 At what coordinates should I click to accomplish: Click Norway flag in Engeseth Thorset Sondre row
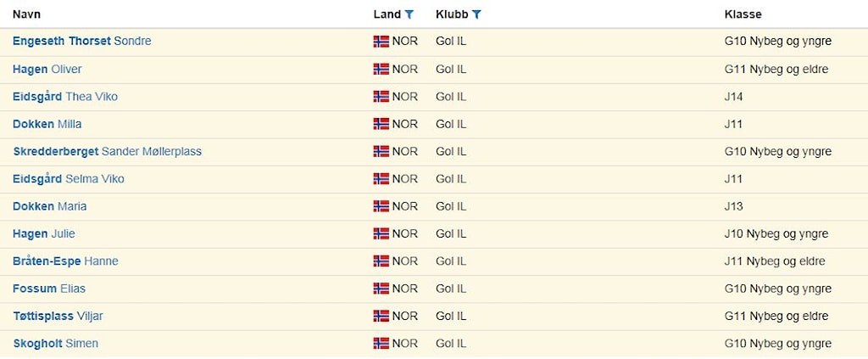381,42
